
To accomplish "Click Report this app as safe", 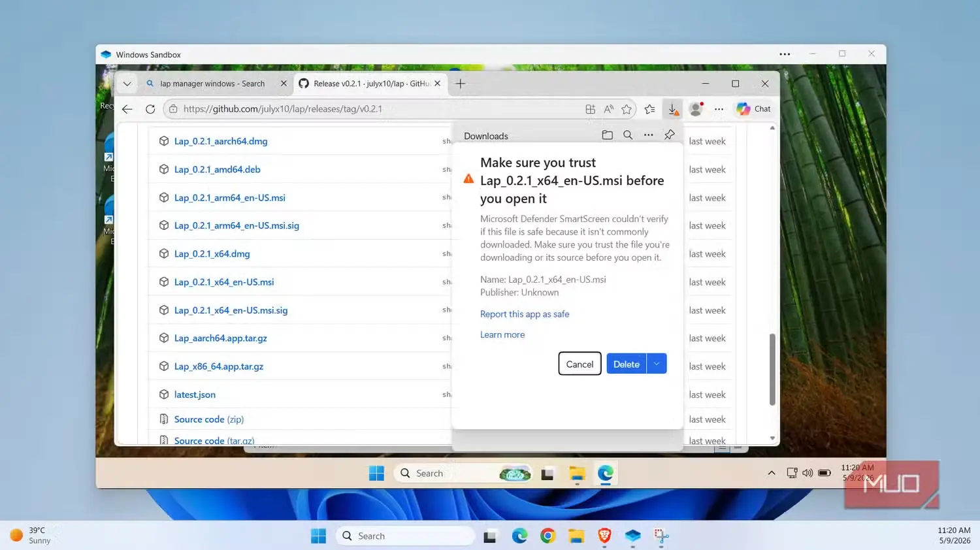I will [525, 314].
